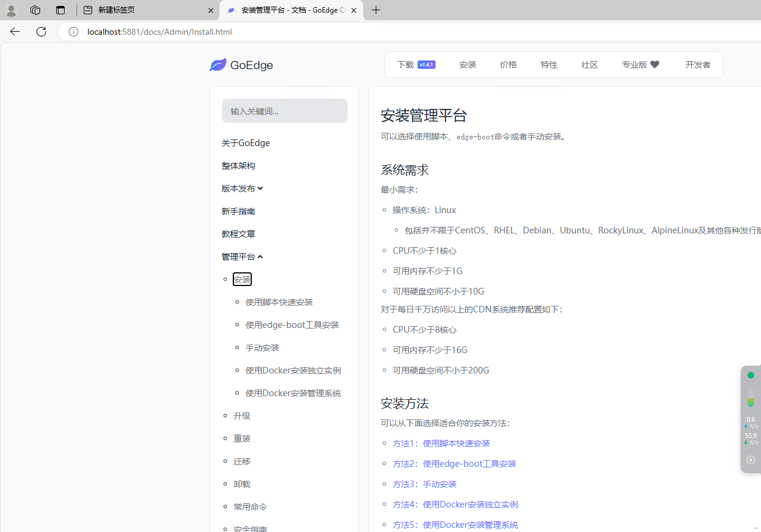Image resolution: width=761 pixels, height=532 pixels.
Task: Click the site information icon in address bar
Action: [x=74, y=32]
